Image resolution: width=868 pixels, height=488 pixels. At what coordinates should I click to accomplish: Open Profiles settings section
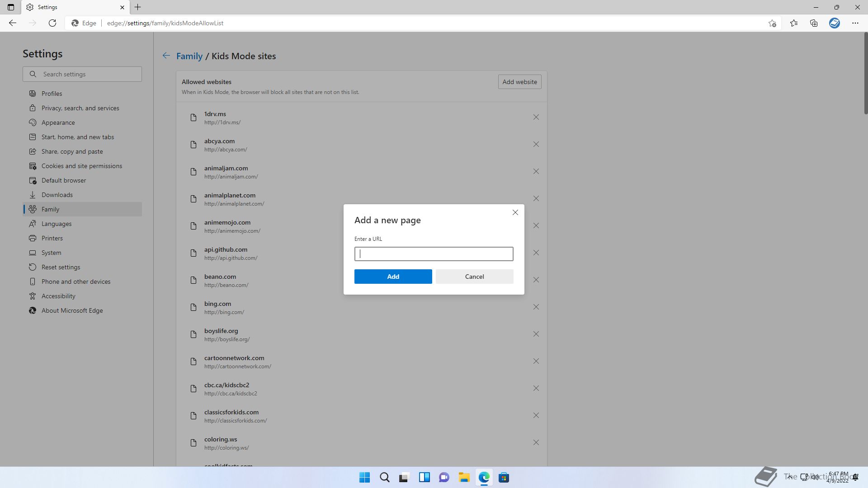point(82,94)
